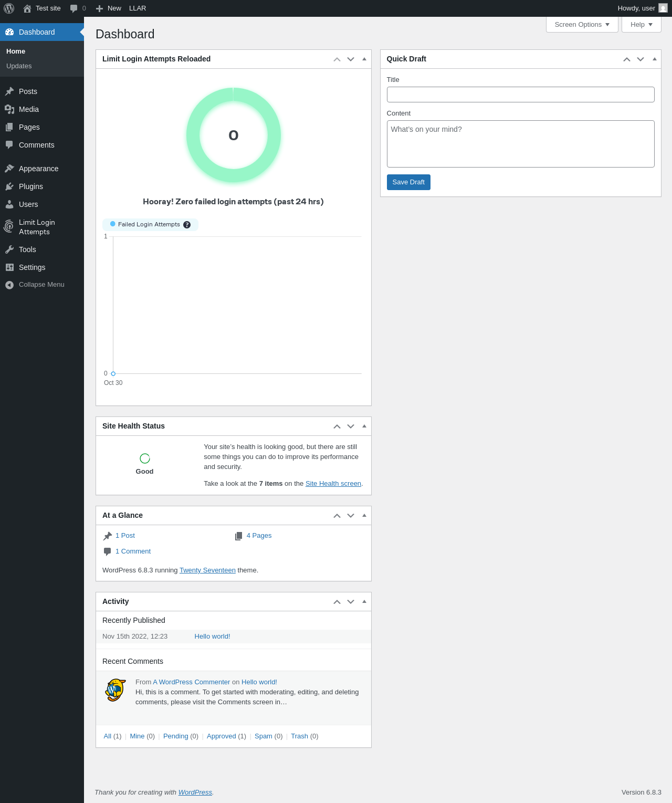Filter comments by Approved
Viewport: 672px width, 803px height.
tap(222, 736)
